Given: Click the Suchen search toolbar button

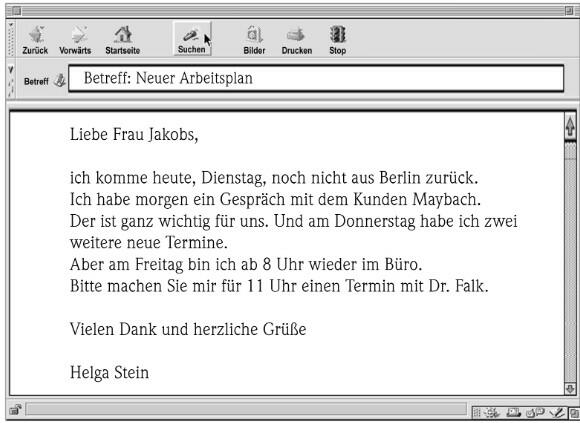Looking at the screenshot, I should pos(192,39).
